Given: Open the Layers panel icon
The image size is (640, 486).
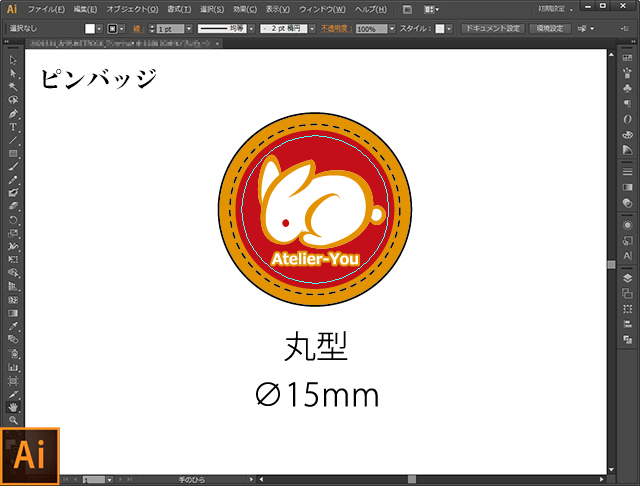Looking at the screenshot, I should (627, 278).
